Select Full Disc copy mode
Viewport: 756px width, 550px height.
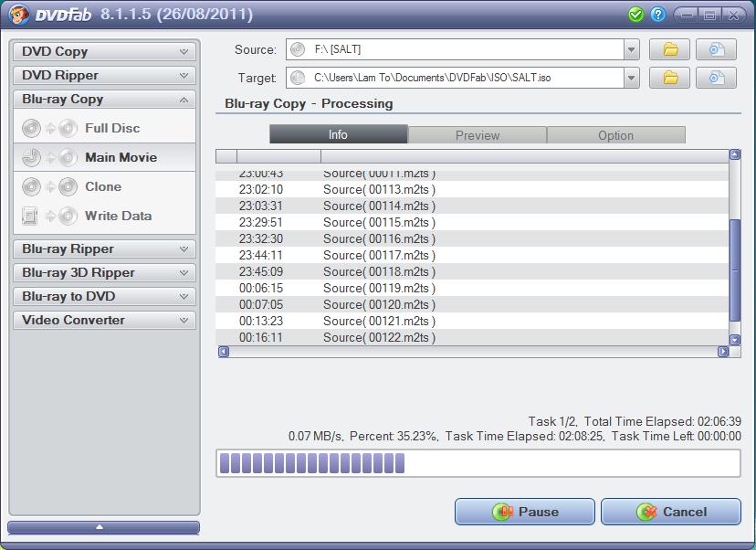(104, 128)
